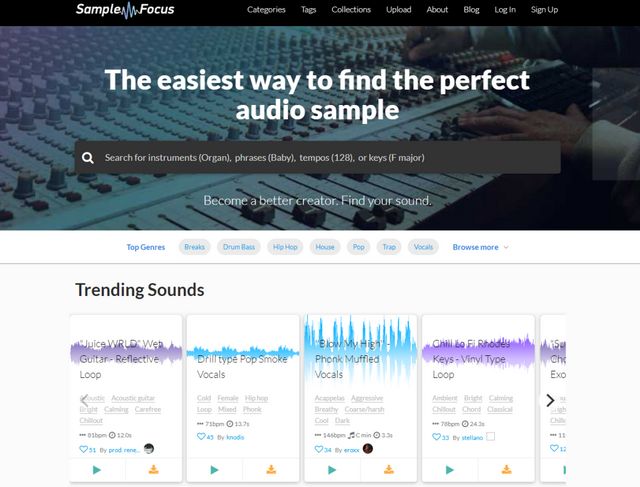The image size is (640, 487).
Task: Open stellano's avatar placeholder image
Action: tap(491, 436)
